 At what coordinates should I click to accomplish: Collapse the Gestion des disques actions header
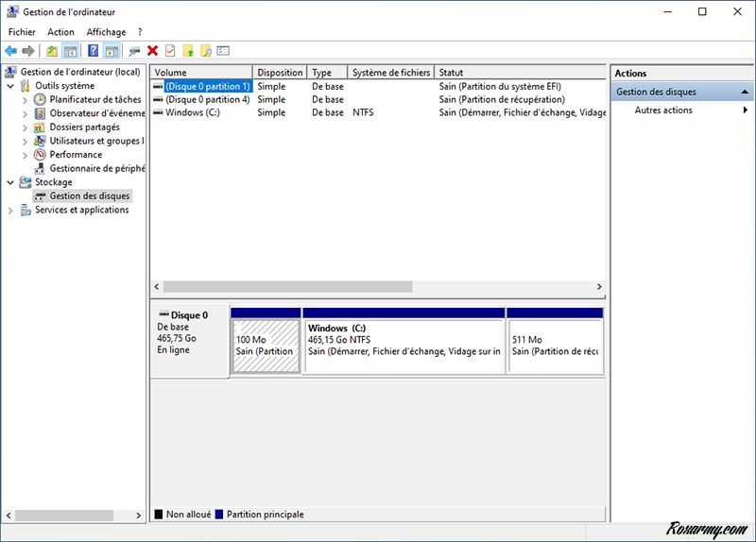point(745,93)
